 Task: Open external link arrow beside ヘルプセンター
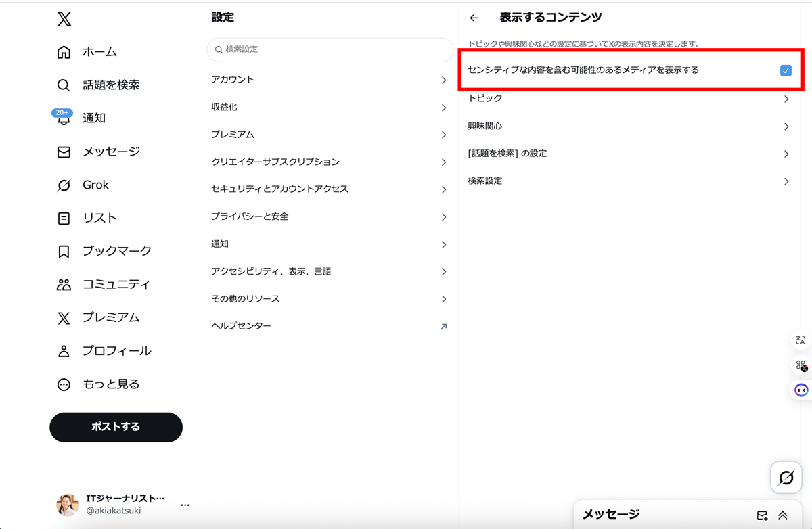coord(444,327)
